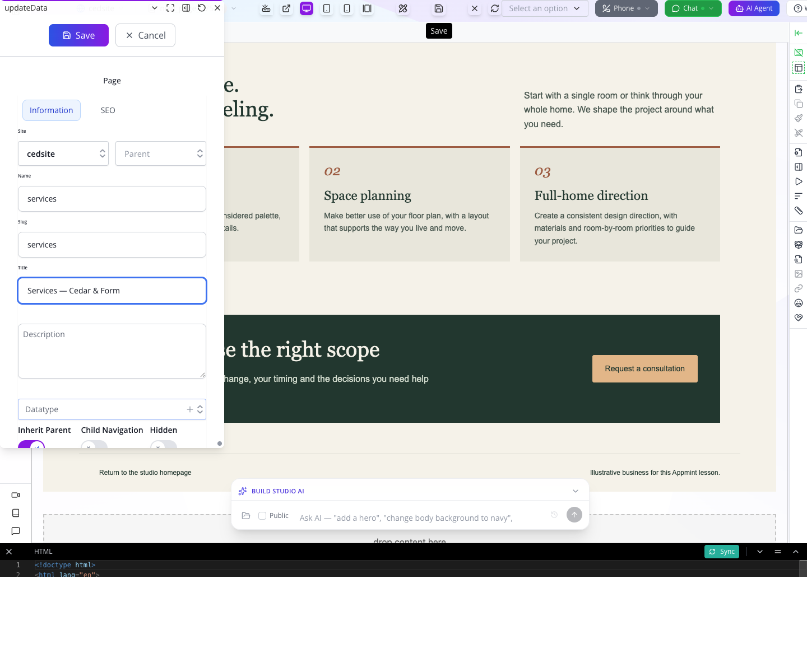Click the Sync button in code panel
This screenshot has width=807, height=672.
click(x=722, y=552)
